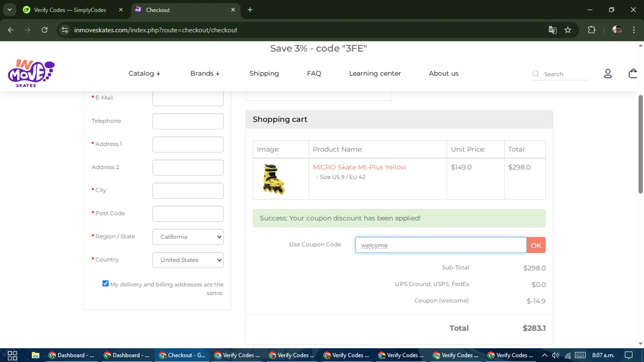Open the Region / State dropdown

[188, 237]
